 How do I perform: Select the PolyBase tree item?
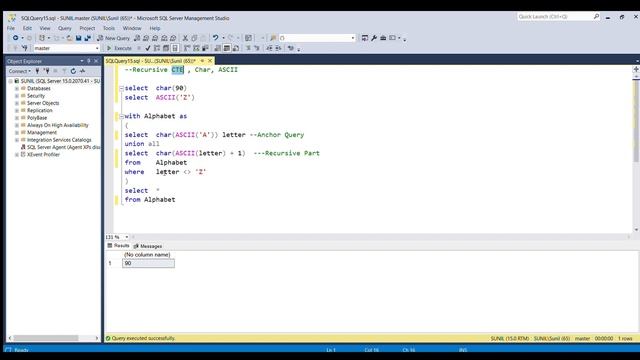(x=37, y=118)
